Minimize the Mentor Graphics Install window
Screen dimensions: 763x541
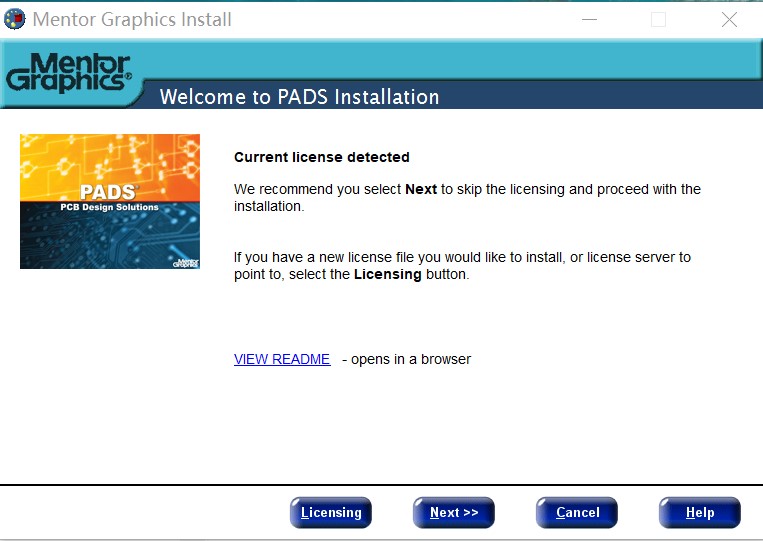(589, 19)
